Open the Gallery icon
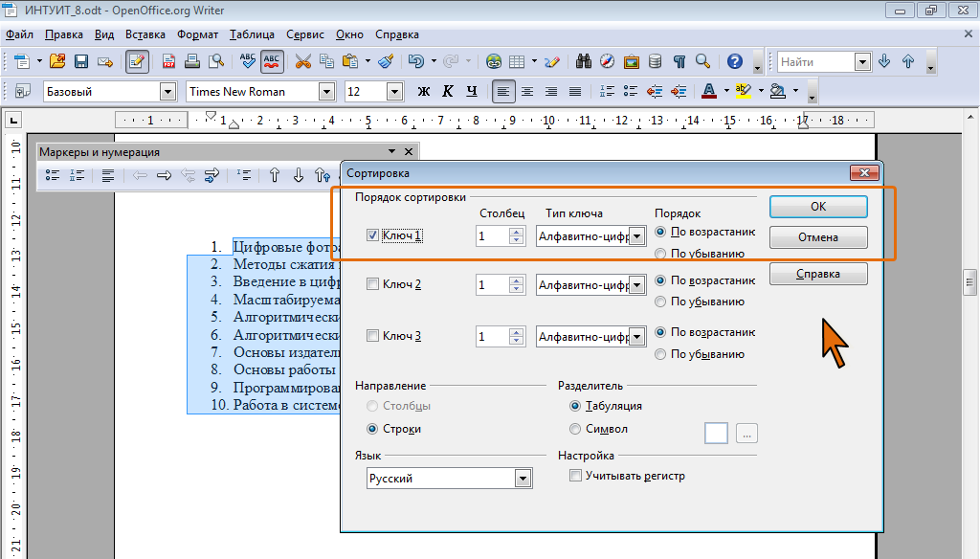The height and width of the screenshot is (559, 980). (x=632, y=61)
